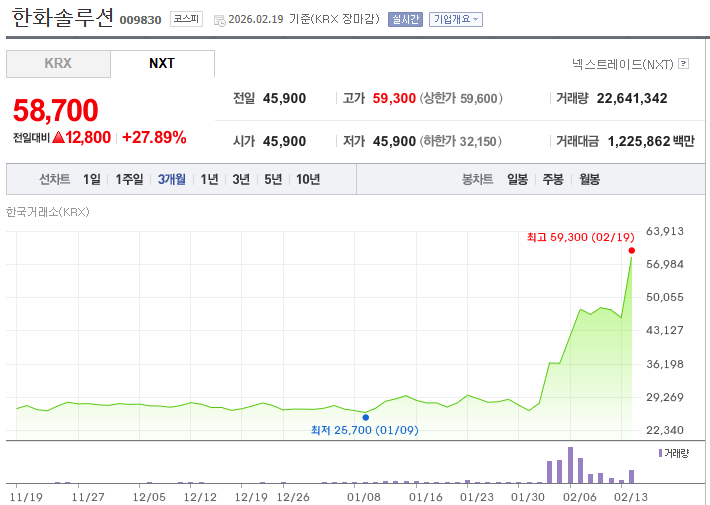Click the 코스피 market badge
This screenshot has width=710, height=505.
(186, 19)
